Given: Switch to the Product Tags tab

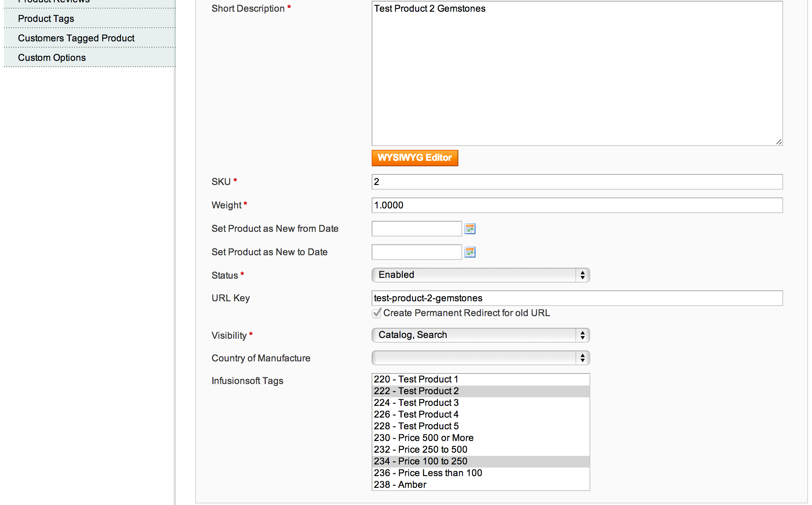Looking at the screenshot, I should [46, 18].
